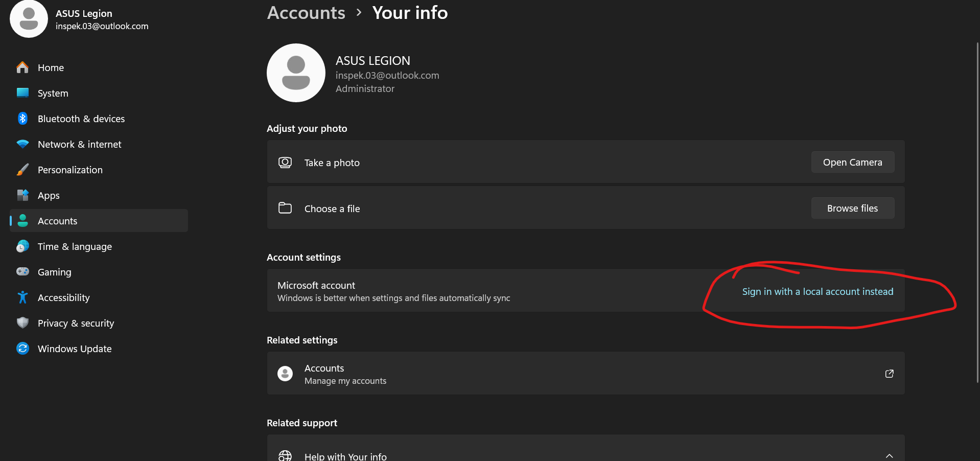Open Windows Update sync icon

[22, 349]
